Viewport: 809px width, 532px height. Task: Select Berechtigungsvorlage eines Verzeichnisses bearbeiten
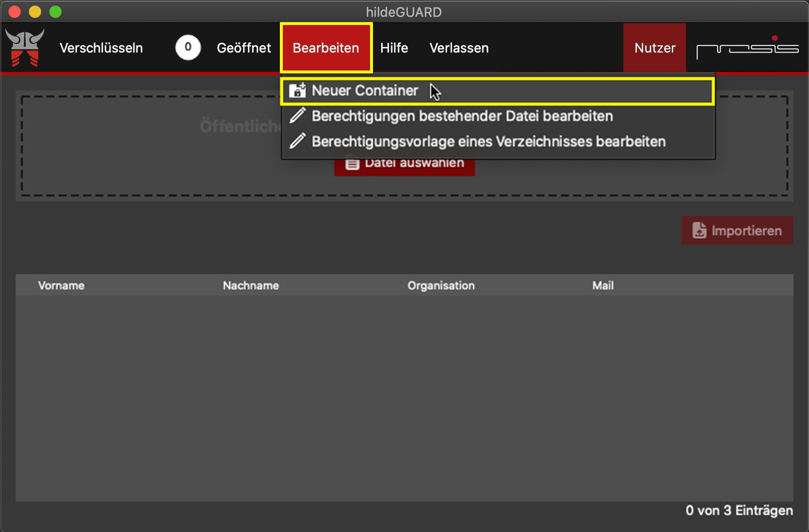tap(488, 141)
